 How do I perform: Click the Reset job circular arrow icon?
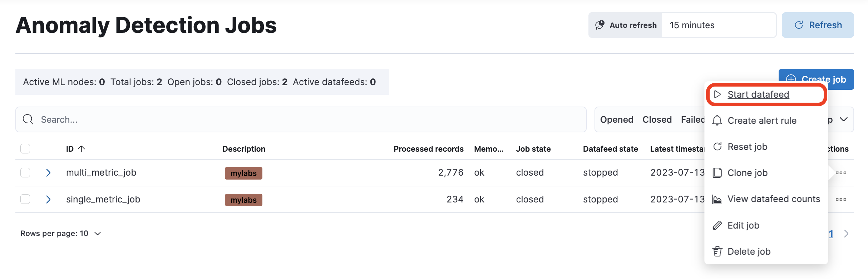717,147
